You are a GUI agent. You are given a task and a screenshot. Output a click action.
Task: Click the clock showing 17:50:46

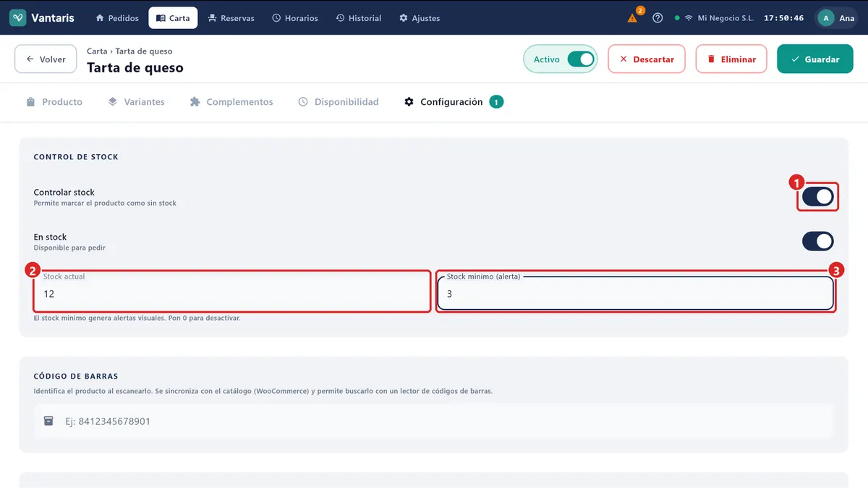784,18
